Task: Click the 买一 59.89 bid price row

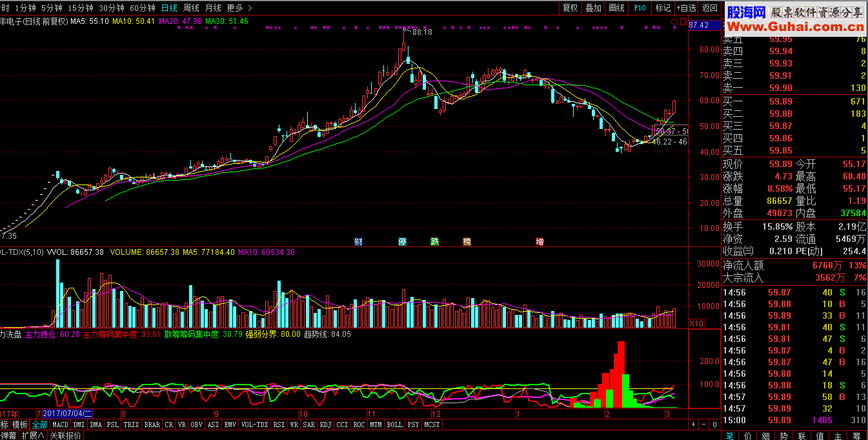Action: click(x=794, y=101)
